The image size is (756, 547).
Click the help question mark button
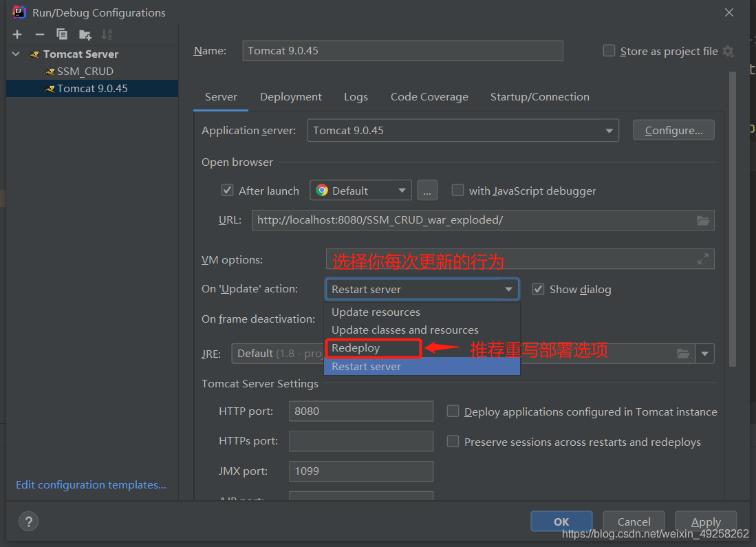(x=28, y=522)
